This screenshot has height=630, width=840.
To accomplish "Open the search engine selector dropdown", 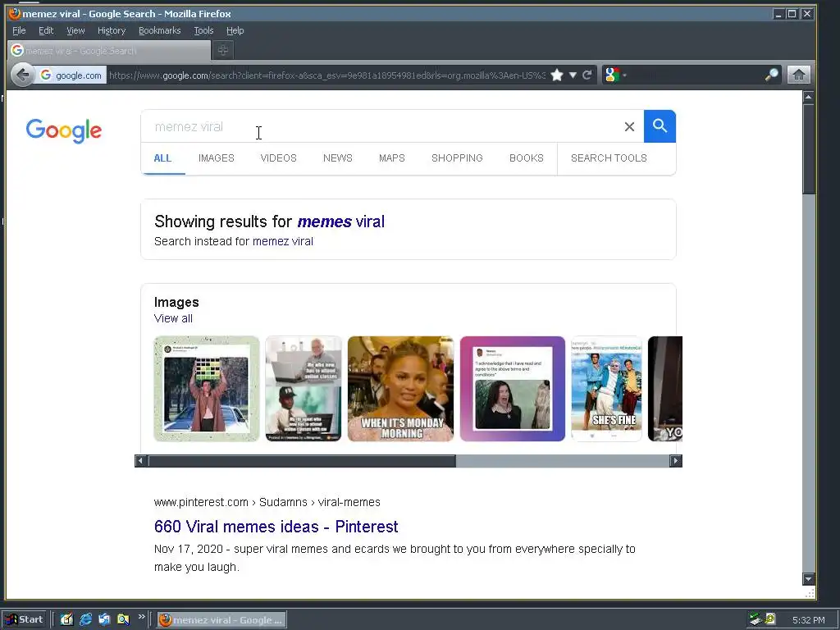I will click(615, 75).
